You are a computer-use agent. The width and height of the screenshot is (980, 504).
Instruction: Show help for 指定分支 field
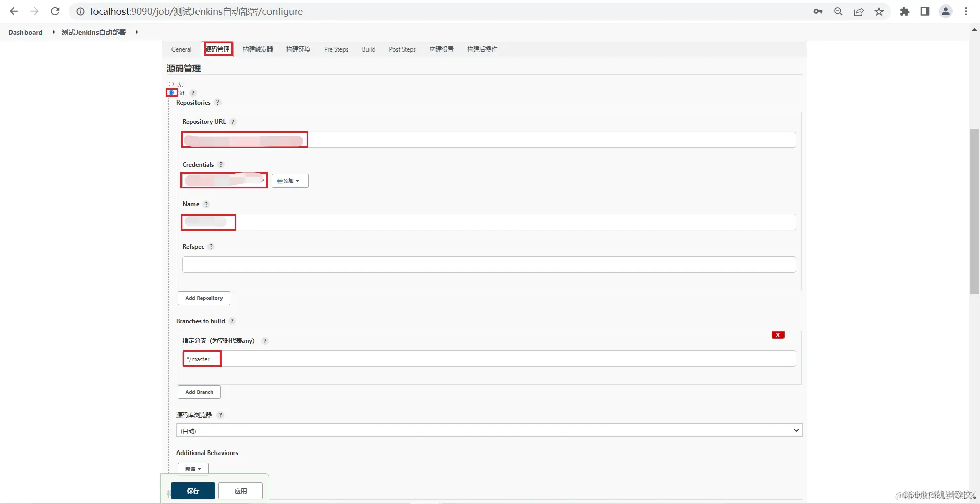click(x=265, y=341)
